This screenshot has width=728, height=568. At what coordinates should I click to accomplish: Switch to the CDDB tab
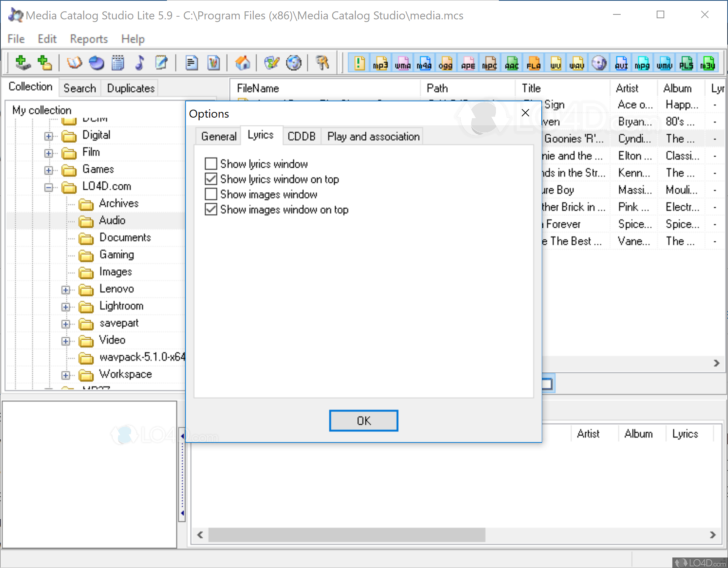coord(302,136)
